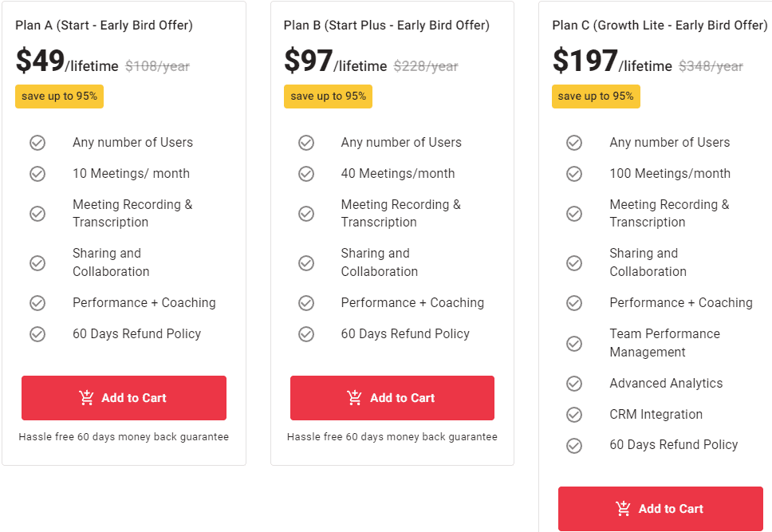
Task: Click the save up to 95% badge under Plan A
Action: coord(59,96)
